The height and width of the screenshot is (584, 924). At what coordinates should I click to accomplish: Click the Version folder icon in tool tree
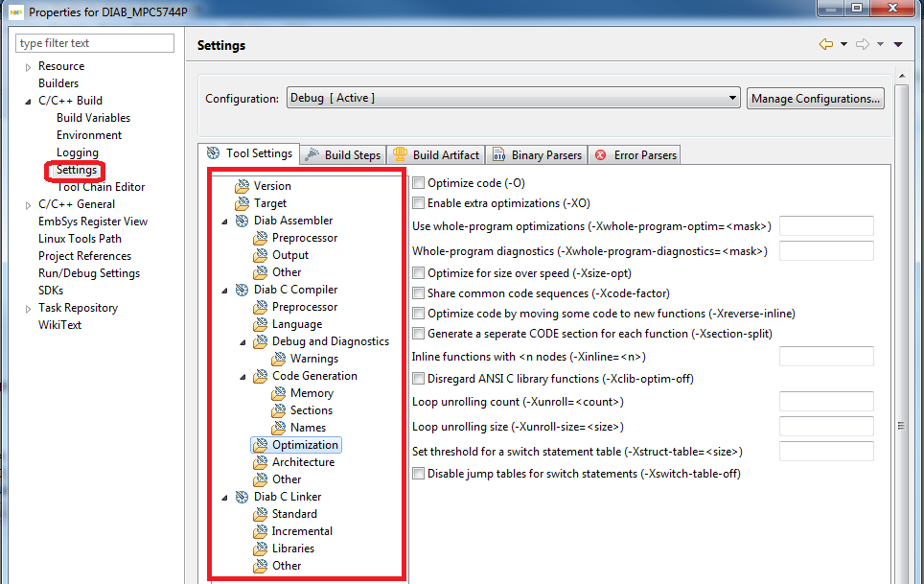(x=243, y=186)
